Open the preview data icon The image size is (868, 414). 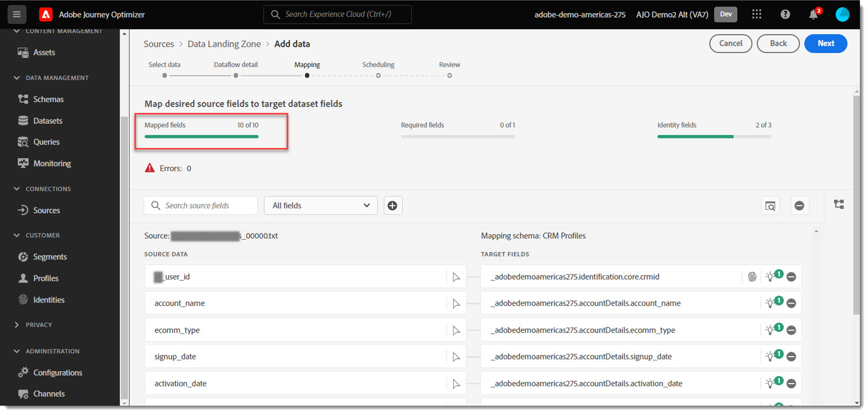pos(770,206)
